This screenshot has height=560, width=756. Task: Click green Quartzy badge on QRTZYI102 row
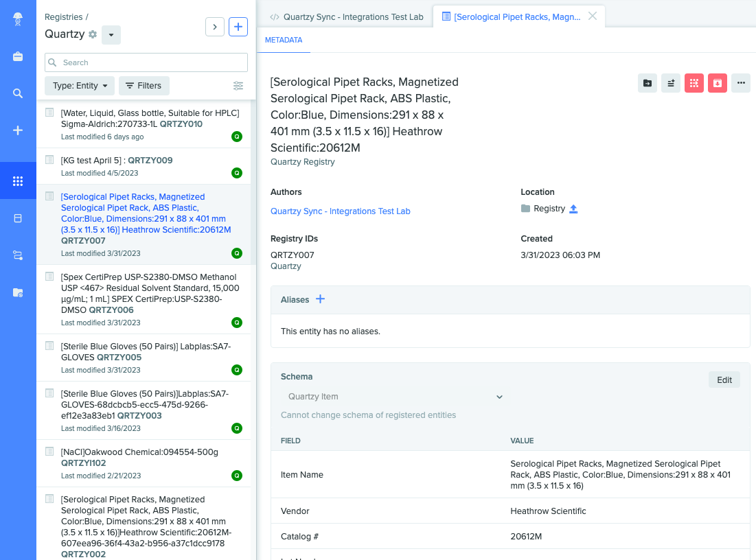pyautogui.click(x=237, y=476)
